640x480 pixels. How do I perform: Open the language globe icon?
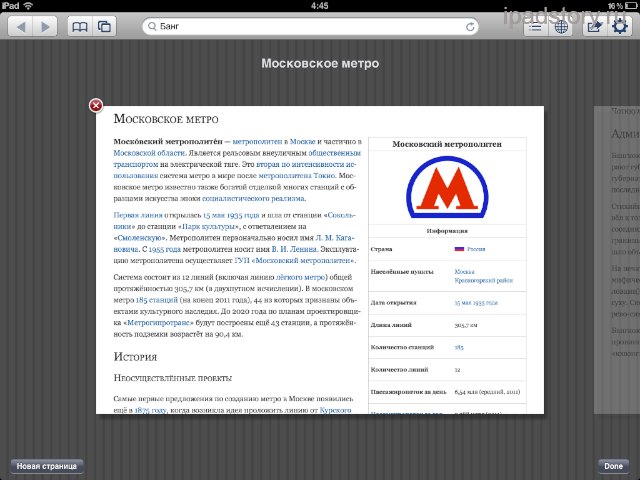(x=561, y=27)
